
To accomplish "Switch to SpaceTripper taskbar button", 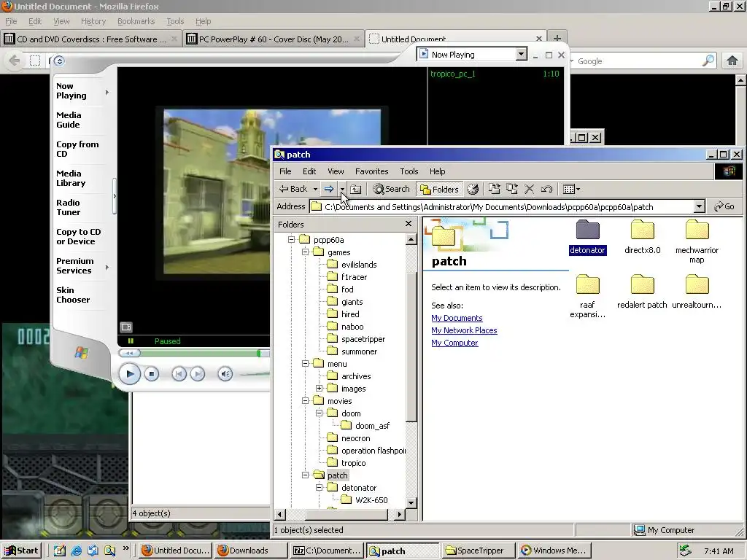I will (479, 551).
